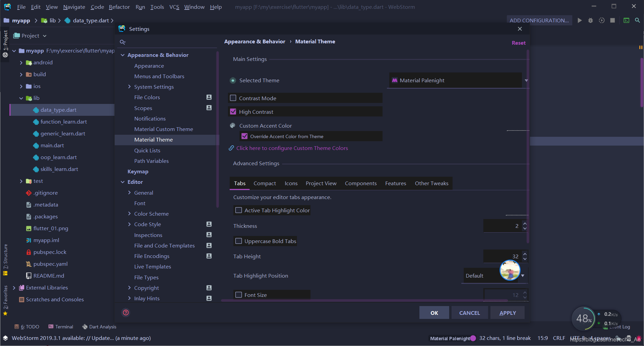Image resolution: width=644 pixels, height=346 pixels.
Task: Enable Contrast Mode
Action: click(233, 98)
